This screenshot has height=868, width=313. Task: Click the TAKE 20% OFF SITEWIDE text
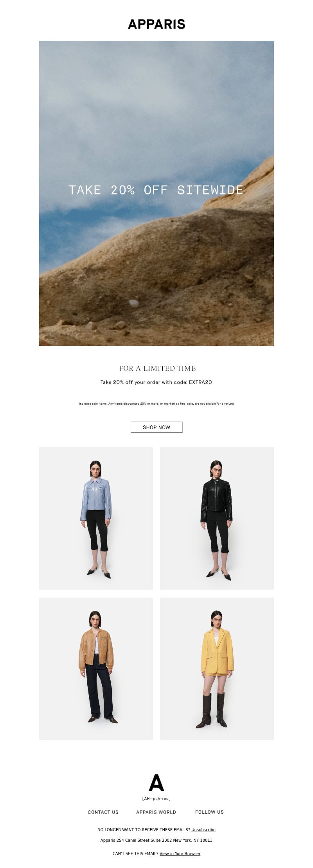[156, 190]
